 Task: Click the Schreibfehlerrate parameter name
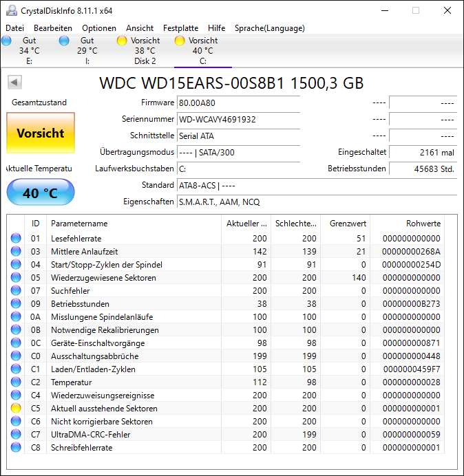pos(81,448)
